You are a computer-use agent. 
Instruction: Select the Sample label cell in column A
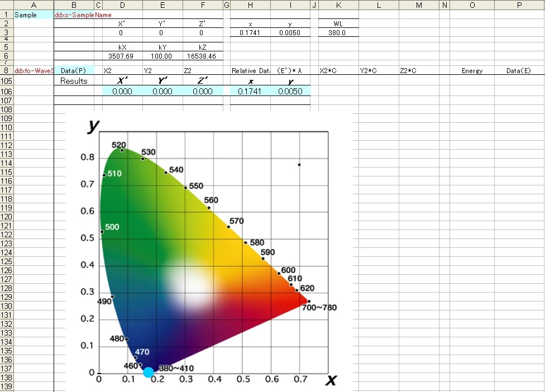pos(34,15)
